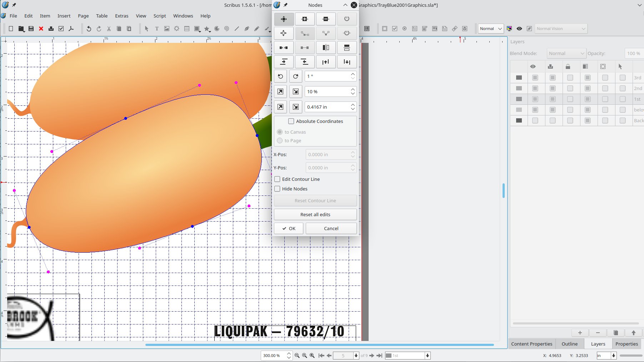The height and width of the screenshot is (362, 644).
Task: Open the zoom level 300.00 % spinner
Action: [x=277, y=356]
